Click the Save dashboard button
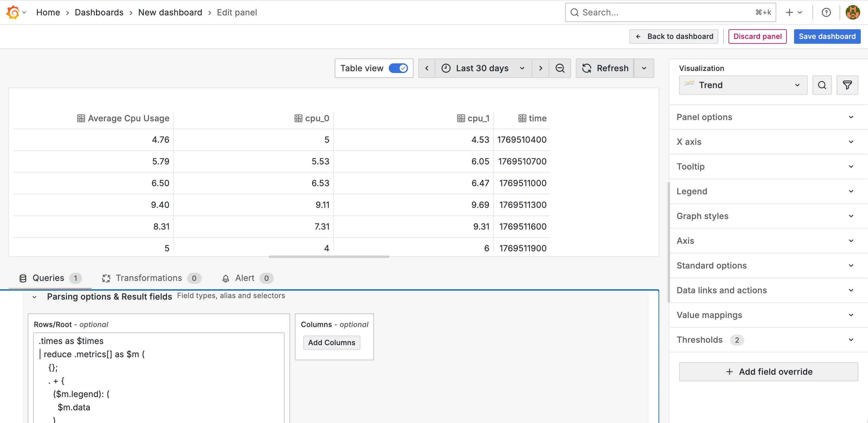The width and height of the screenshot is (868, 423). click(827, 37)
